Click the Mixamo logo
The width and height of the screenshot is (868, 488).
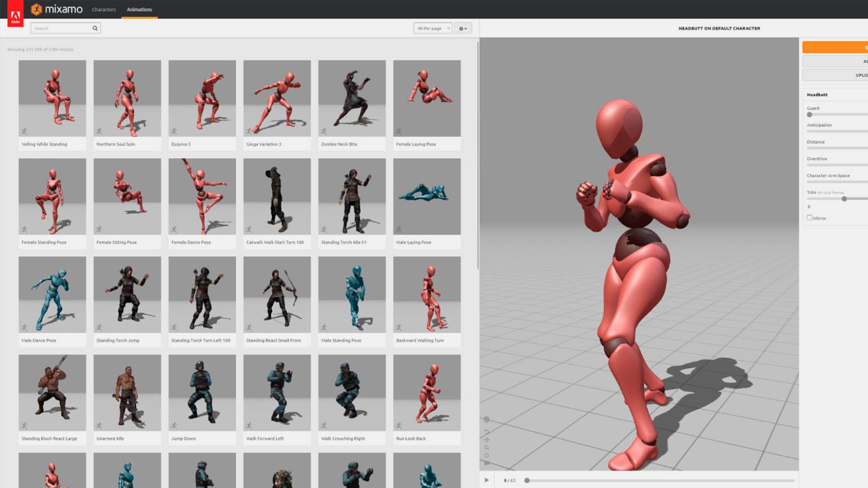57,9
